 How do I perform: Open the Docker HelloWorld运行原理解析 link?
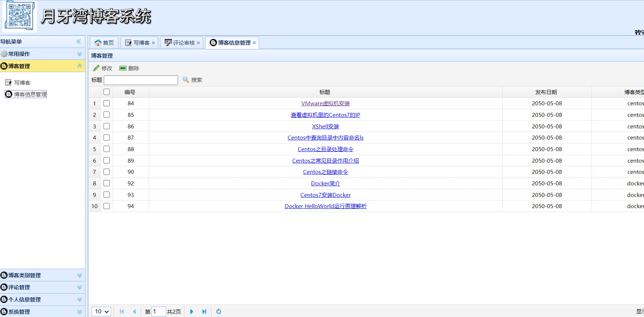pos(325,206)
